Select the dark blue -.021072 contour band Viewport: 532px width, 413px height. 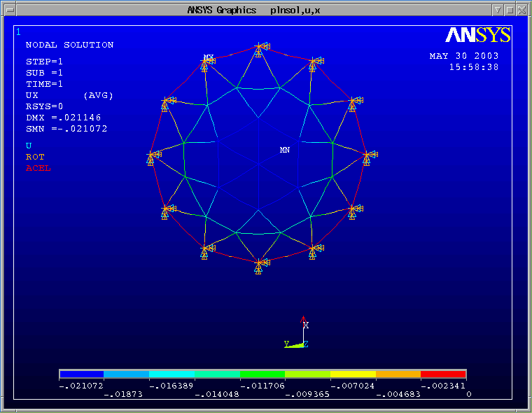pyautogui.click(x=81, y=374)
